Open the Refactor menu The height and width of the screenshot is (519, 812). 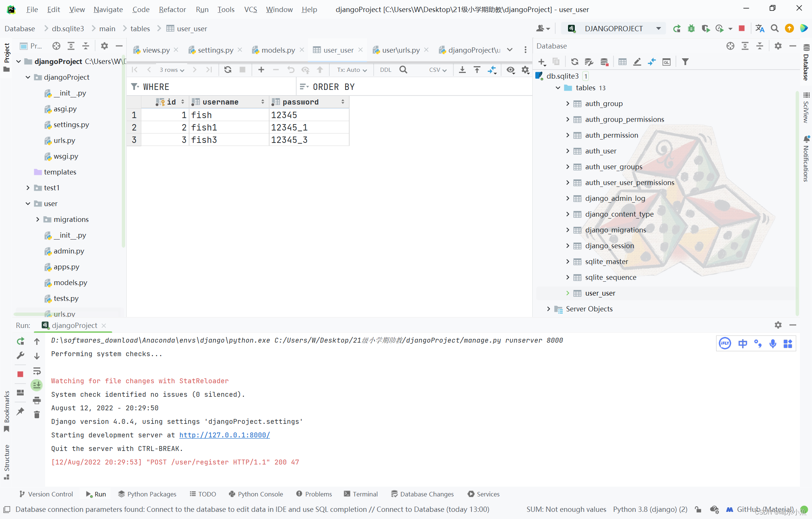point(172,9)
